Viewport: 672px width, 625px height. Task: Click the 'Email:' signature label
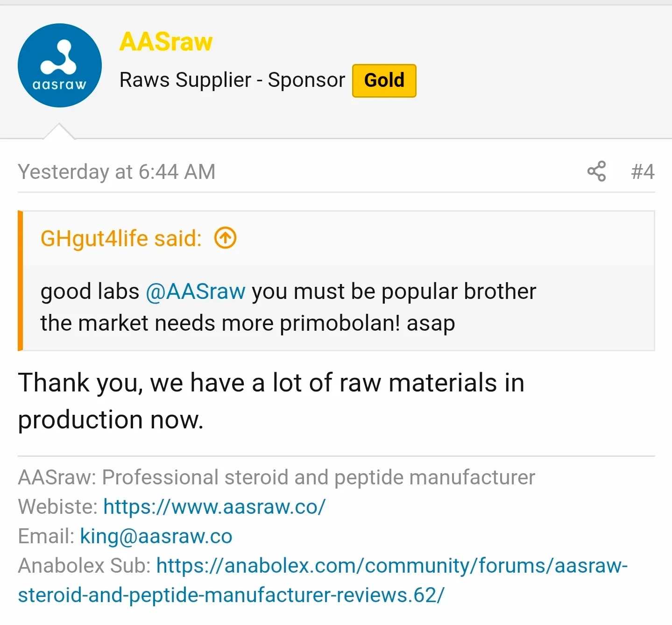[46, 536]
